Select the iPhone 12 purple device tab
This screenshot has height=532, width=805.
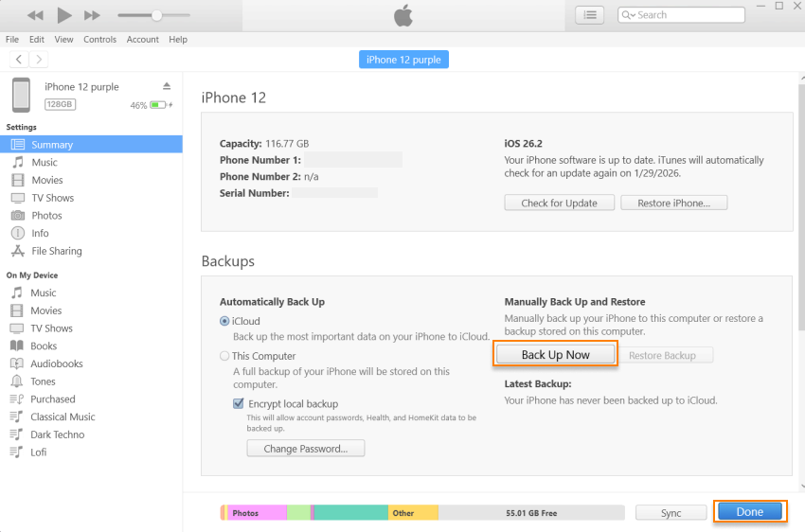tap(403, 60)
